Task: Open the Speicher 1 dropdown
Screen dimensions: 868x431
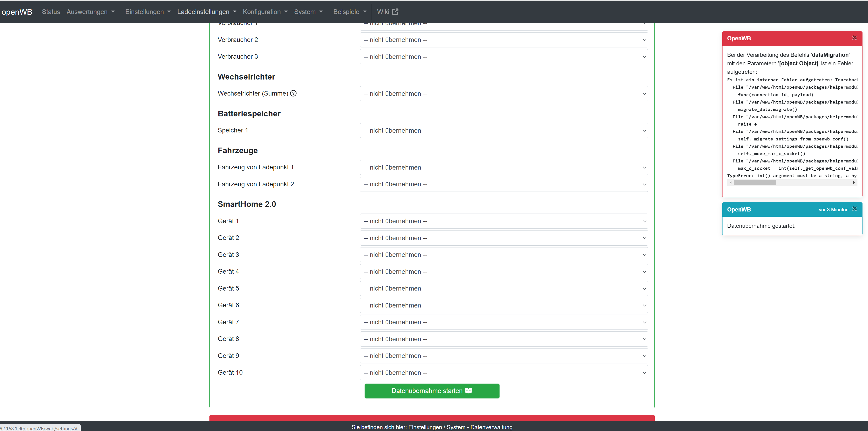Action: (504, 130)
